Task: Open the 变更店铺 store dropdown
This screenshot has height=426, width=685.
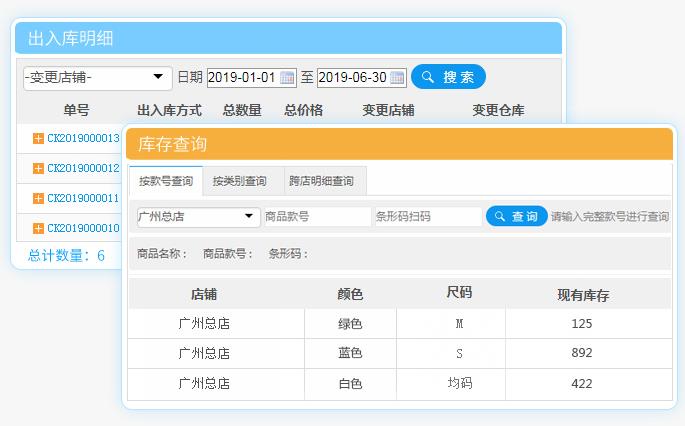Action: click(x=97, y=77)
